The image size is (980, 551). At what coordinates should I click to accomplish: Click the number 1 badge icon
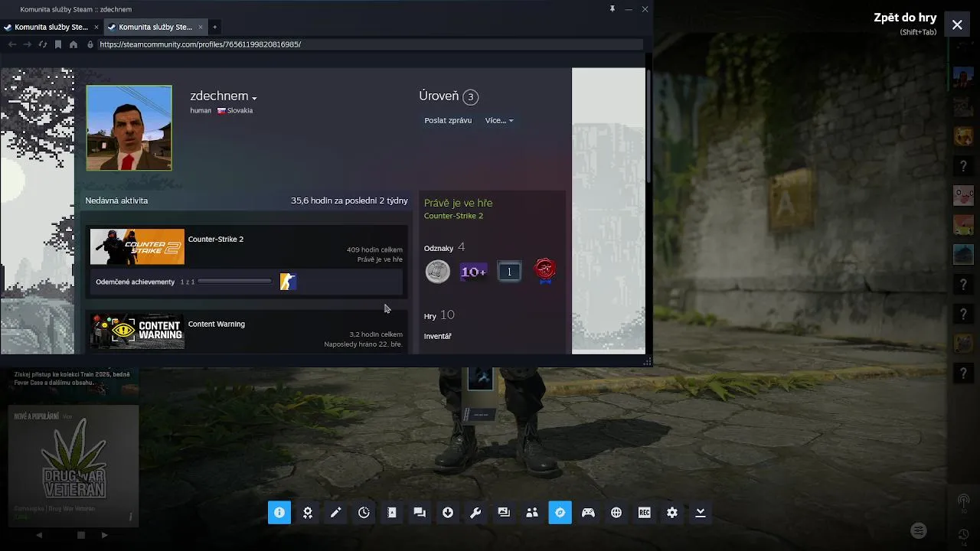509,271
